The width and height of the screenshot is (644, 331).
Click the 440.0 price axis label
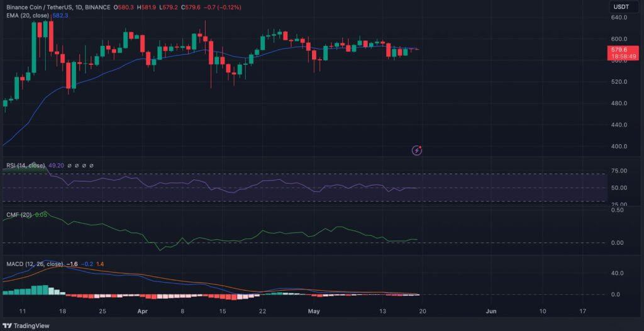619,125
